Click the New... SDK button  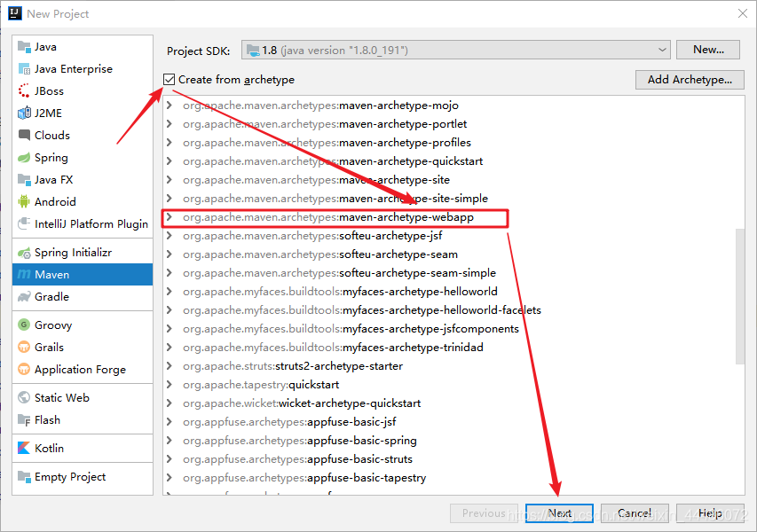tap(708, 50)
